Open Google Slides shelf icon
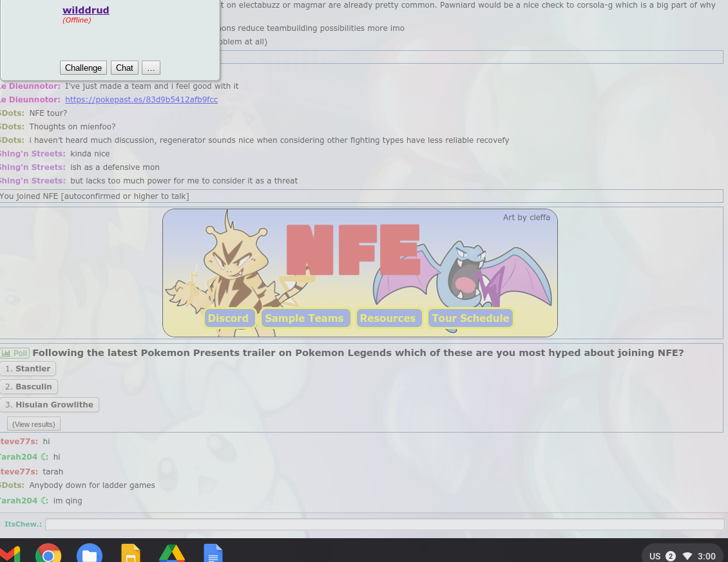The height and width of the screenshot is (562, 728). click(131, 553)
